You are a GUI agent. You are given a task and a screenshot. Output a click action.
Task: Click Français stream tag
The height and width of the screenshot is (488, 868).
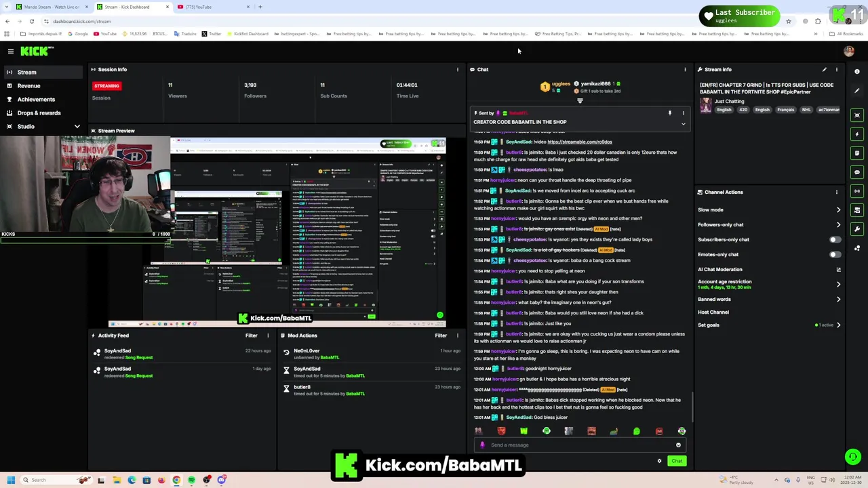pyautogui.click(x=785, y=110)
